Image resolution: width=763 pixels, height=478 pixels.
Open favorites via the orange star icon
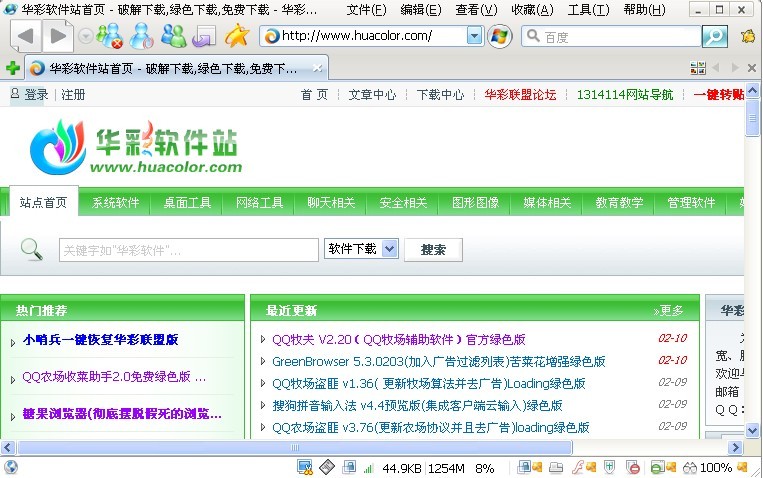(236, 36)
